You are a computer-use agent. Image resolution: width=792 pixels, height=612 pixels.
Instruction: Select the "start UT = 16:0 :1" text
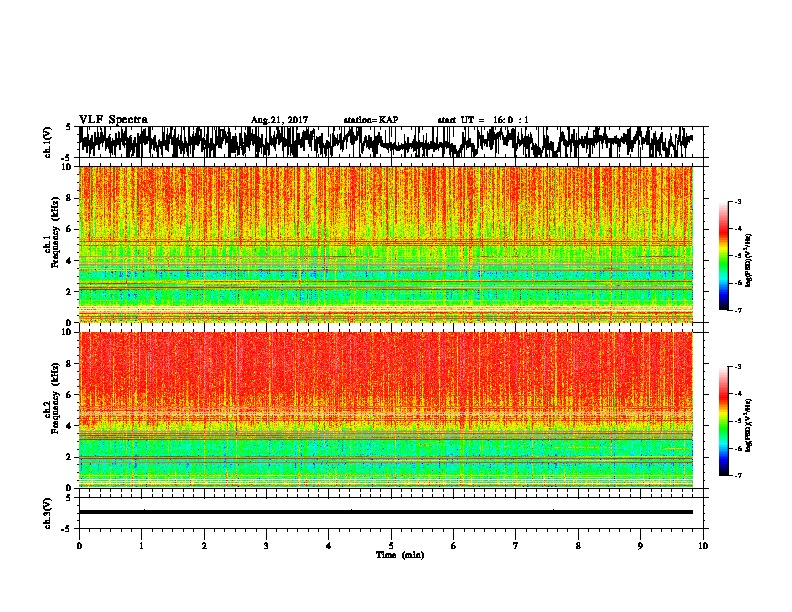pyautogui.click(x=483, y=120)
